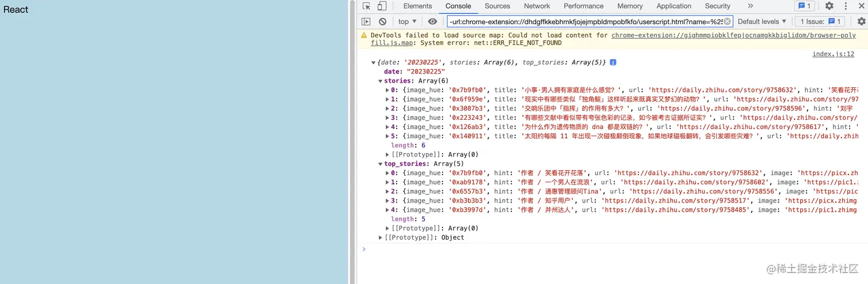Click the 1 Issue button

click(x=819, y=21)
